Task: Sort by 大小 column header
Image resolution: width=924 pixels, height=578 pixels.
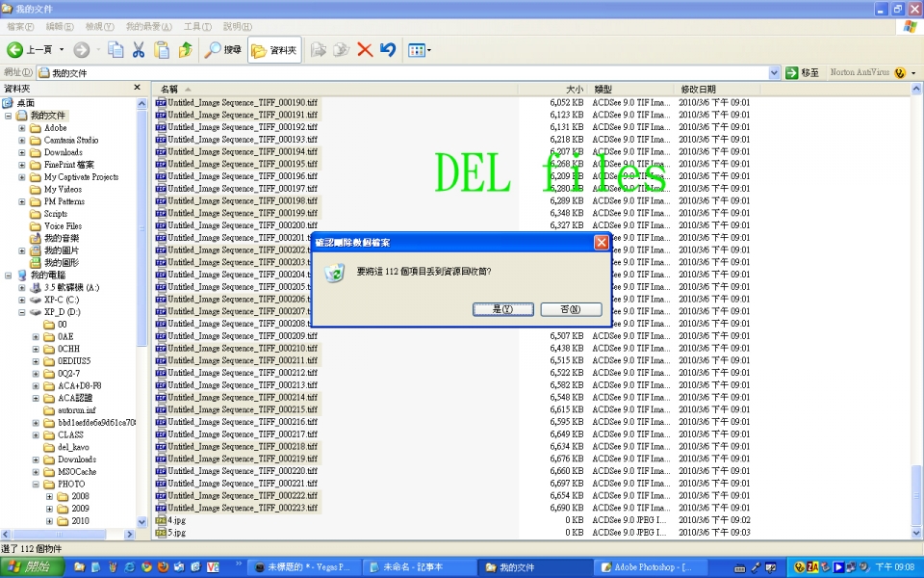Action: [x=552, y=89]
